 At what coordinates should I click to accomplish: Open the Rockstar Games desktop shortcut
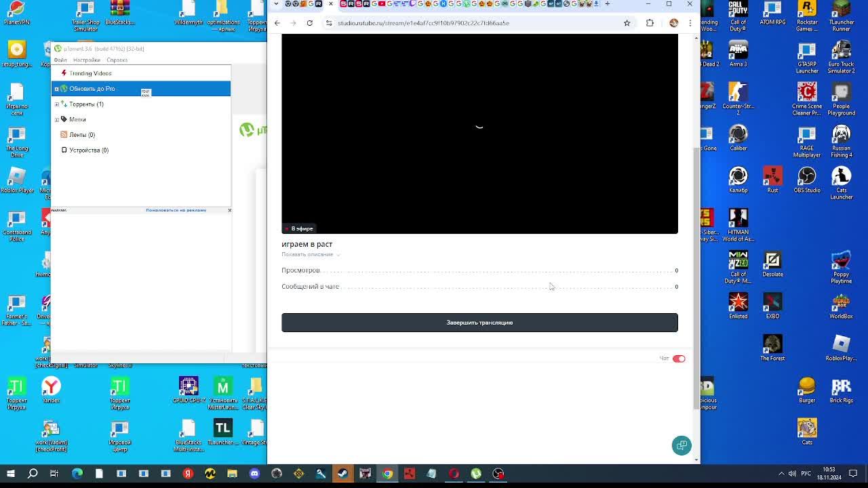click(x=807, y=17)
